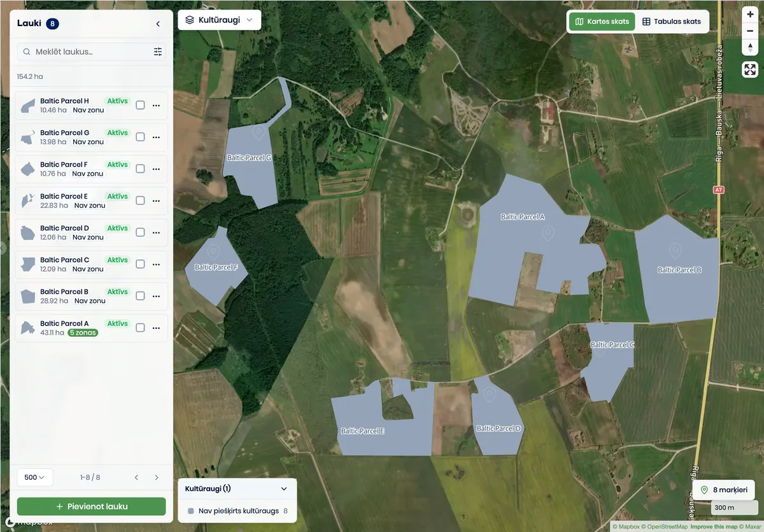This screenshot has width=764, height=532.
Task: Click Baltic Parcel C name in the list
Action: [x=64, y=260]
